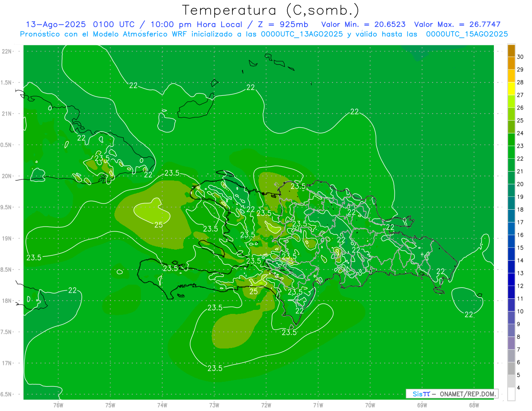Click the legend value '15'
The image size is (532, 411).
pos(520,248)
